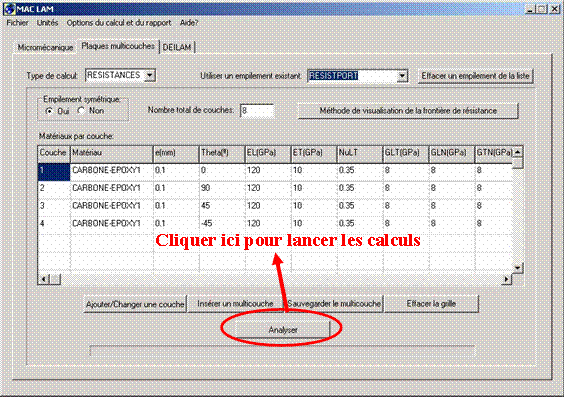Select layer 3 row header cell
566x397 pixels.
pyautogui.click(x=54, y=207)
